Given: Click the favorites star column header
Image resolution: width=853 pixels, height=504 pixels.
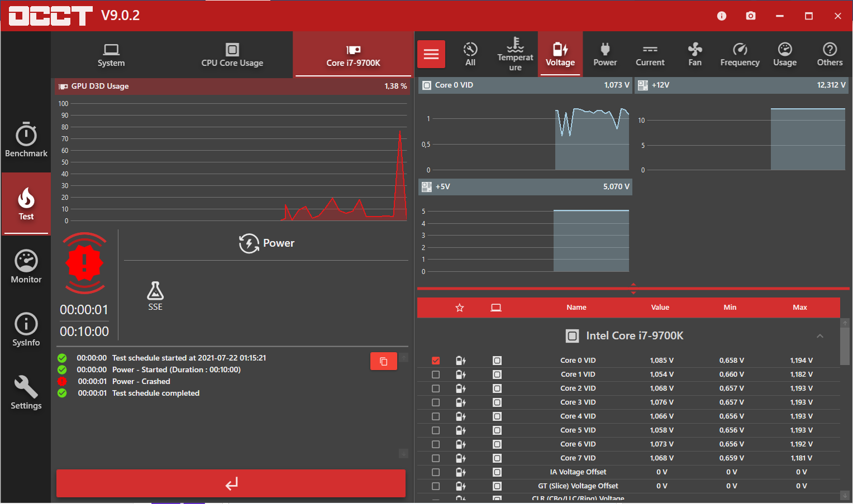Looking at the screenshot, I should point(460,308).
